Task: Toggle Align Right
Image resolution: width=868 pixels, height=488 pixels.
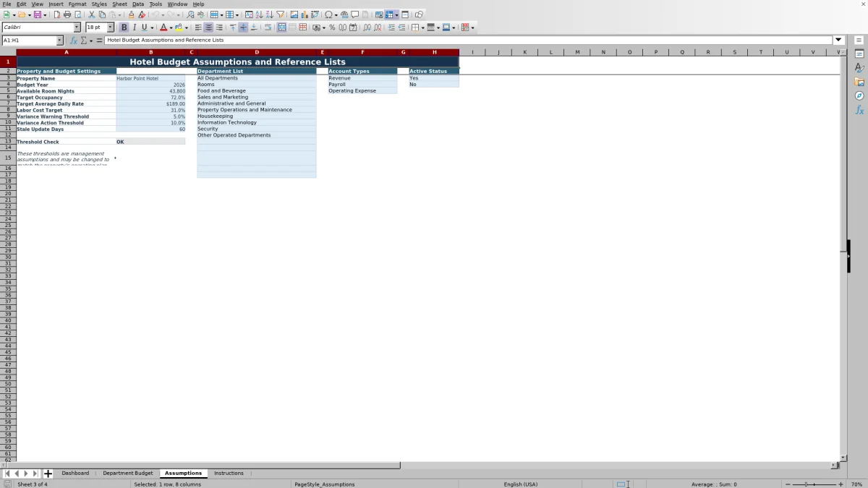Action: pos(219,27)
